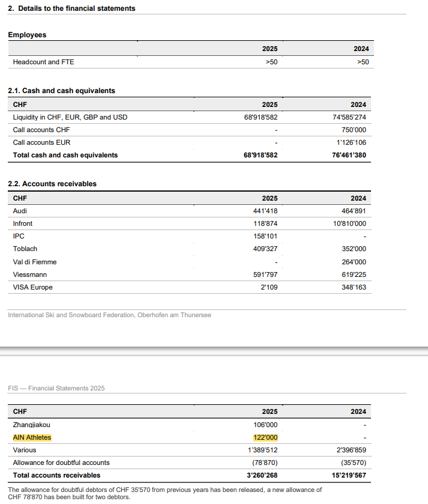The width and height of the screenshot is (428, 504).
Task: Click the Details to the financial statements heading
Action: pos(71,8)
